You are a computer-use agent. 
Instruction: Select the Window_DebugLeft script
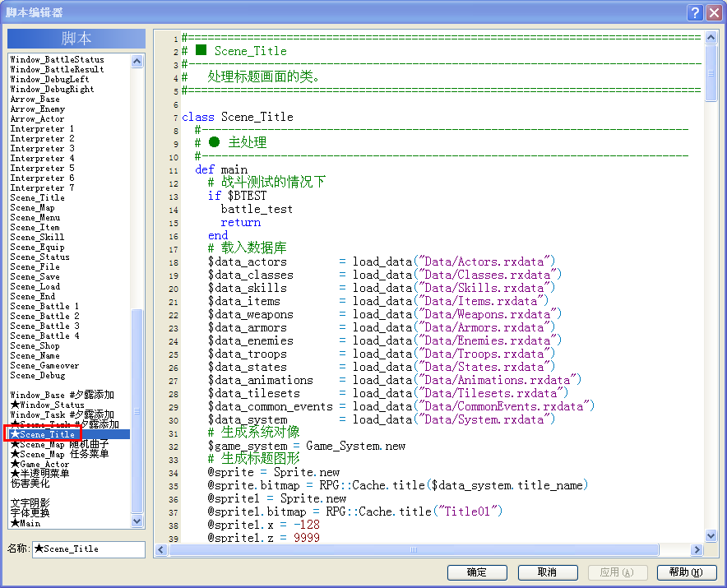(49, 79)
